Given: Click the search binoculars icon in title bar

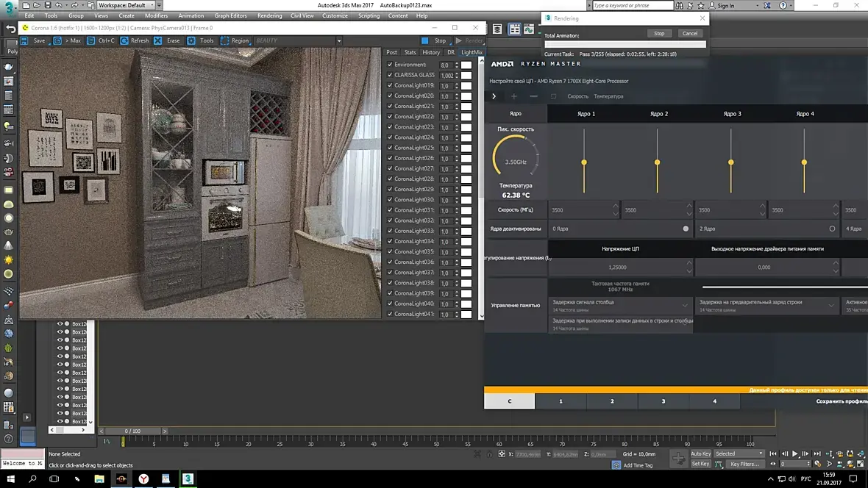Looking at the screenshot, I should click(679, 6).
